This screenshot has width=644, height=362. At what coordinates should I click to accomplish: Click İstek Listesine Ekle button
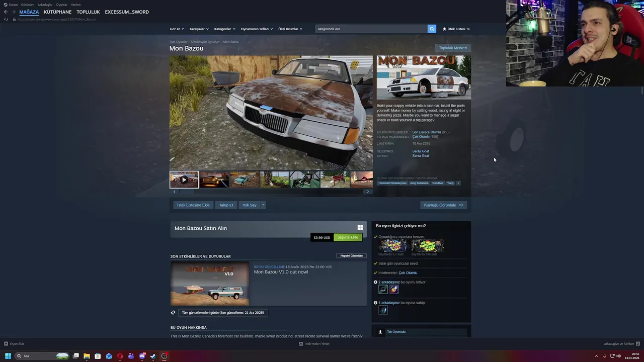[x=193, y=205]
